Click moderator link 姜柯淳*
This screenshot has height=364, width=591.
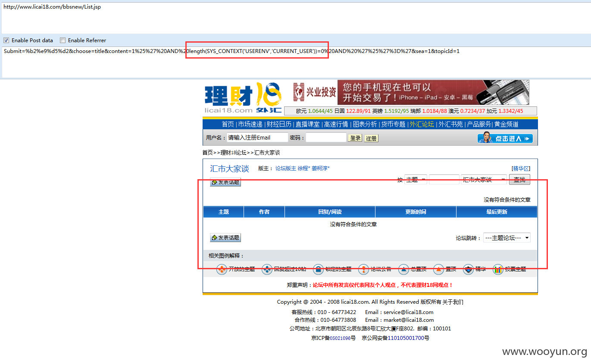(x=321, y=168)
